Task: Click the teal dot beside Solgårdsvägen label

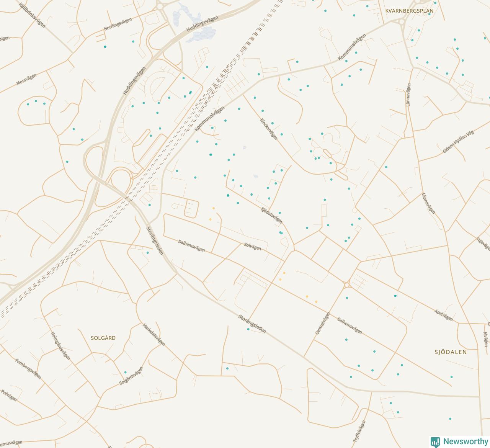Action: click(125, 372)
